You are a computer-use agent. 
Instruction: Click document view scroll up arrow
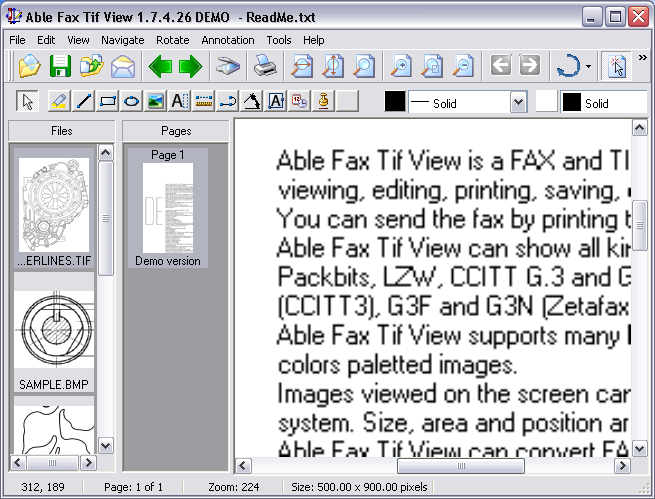640,128
